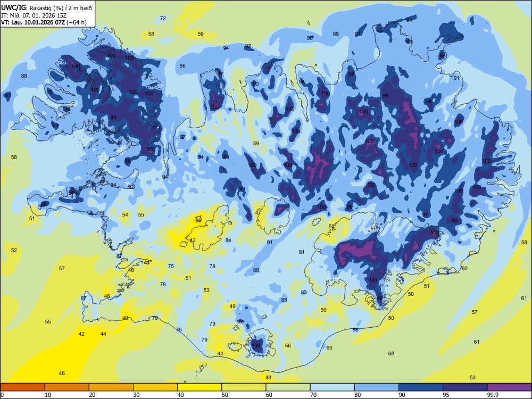Screen dimensions: 532x399
Task: Select the indigo 95–99.9 legend swatch
Action: [x=465, y=387]
